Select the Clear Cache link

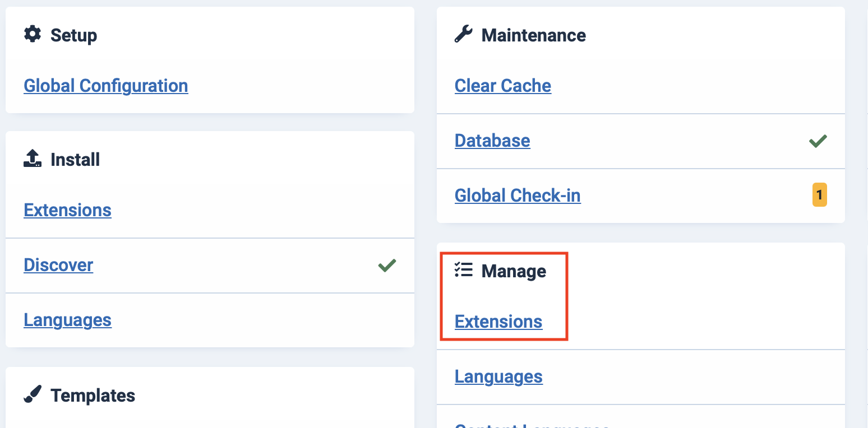502,86
